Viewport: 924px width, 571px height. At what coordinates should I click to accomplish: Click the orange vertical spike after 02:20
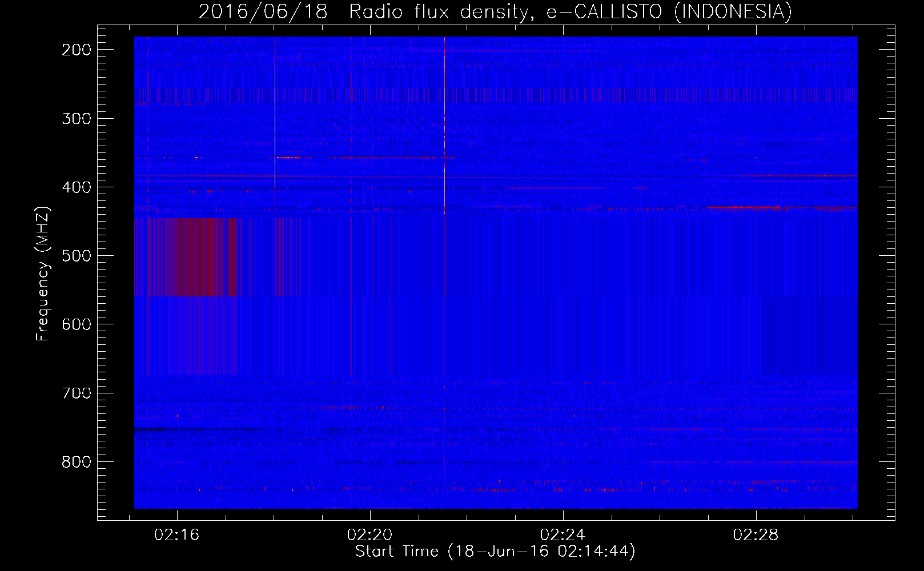pos(444,126)
